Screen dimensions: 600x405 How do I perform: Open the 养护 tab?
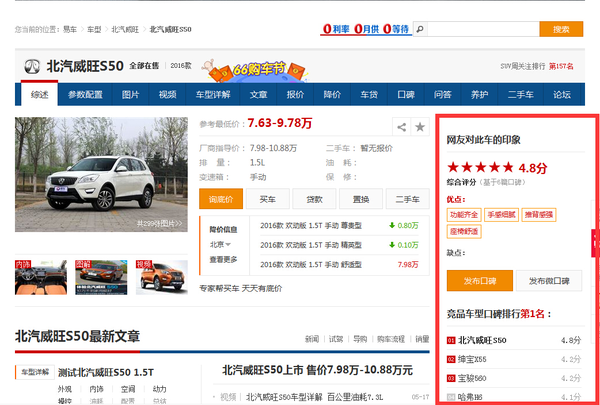click(479, 94)
